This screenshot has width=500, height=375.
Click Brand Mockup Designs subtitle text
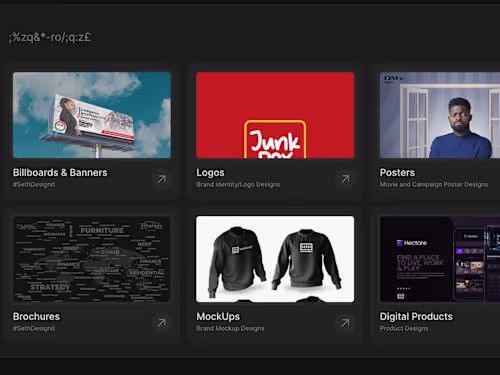(230, 329)
